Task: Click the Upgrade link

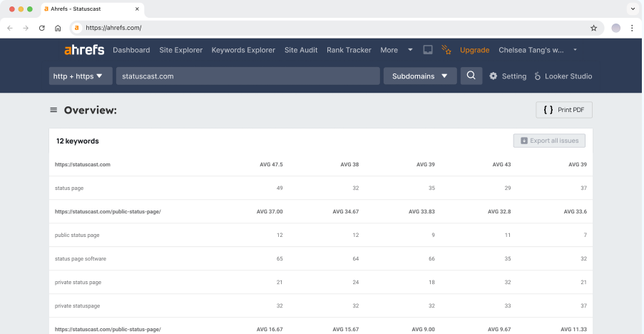Action: click(x=474, y=50)
